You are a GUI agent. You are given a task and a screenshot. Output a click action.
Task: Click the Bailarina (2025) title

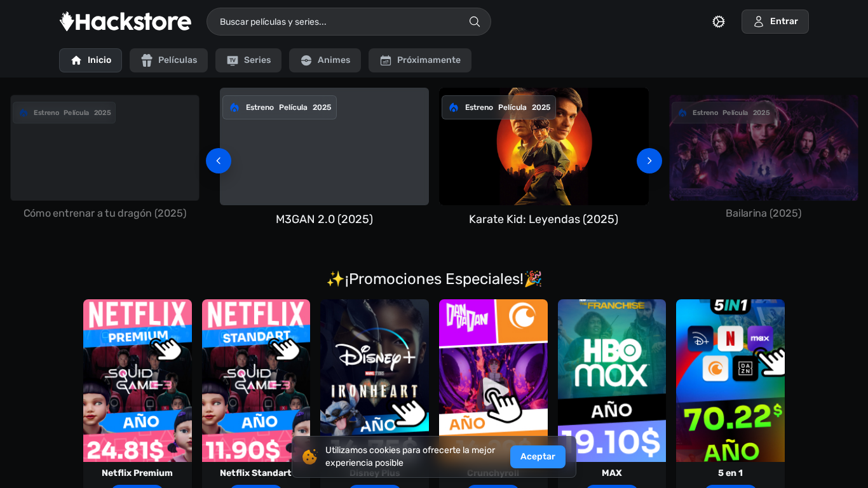click(764, 213)
